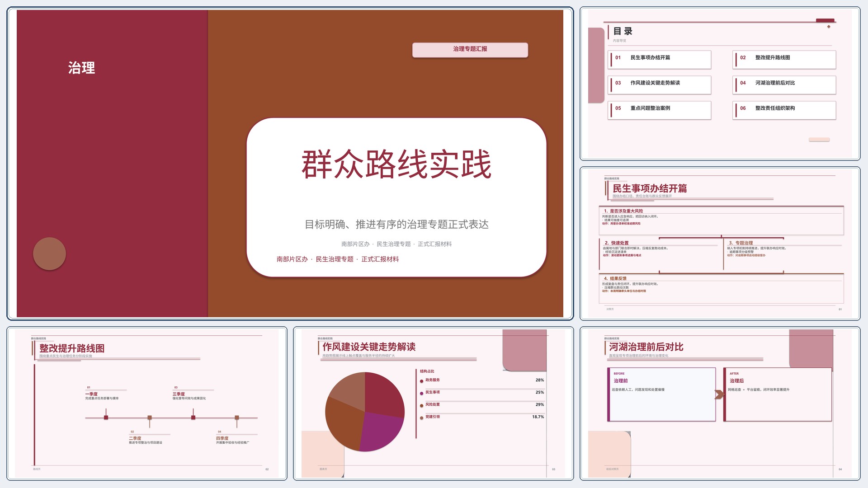
Task: Click agenda item 06 整改责任组织架构
Action: point(784,110)
